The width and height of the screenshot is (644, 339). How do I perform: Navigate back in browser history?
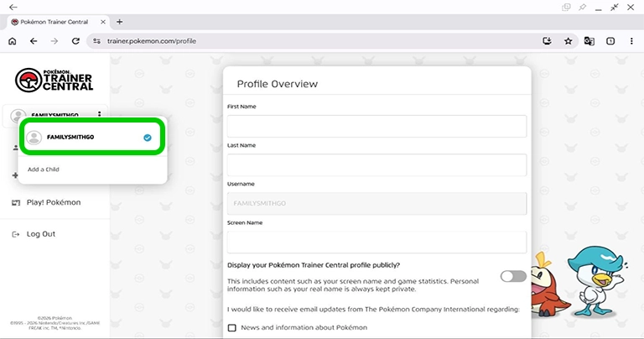(x=34, y=41)
